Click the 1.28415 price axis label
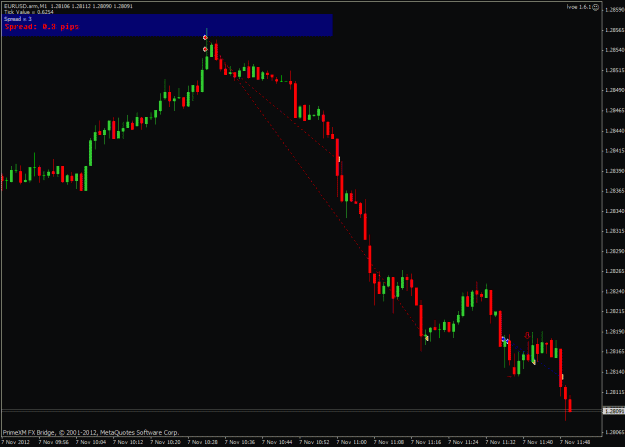625x447 pixels. point(614,151)
